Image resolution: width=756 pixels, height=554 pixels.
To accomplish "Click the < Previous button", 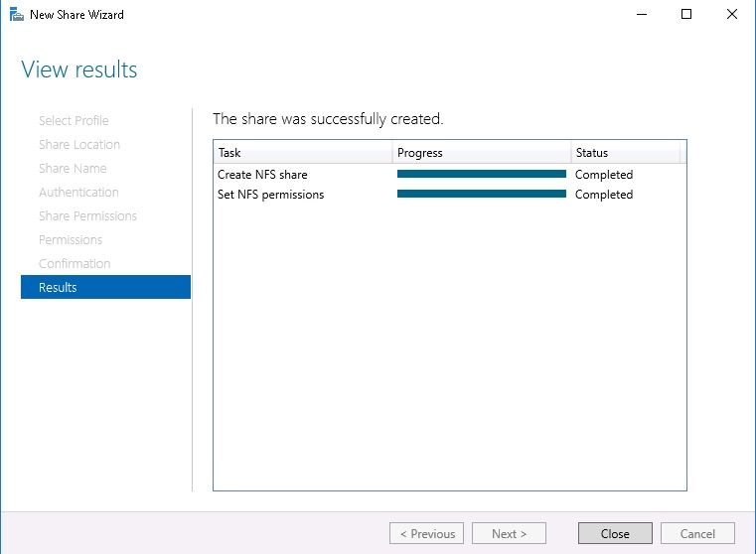I will pos(427,533).
